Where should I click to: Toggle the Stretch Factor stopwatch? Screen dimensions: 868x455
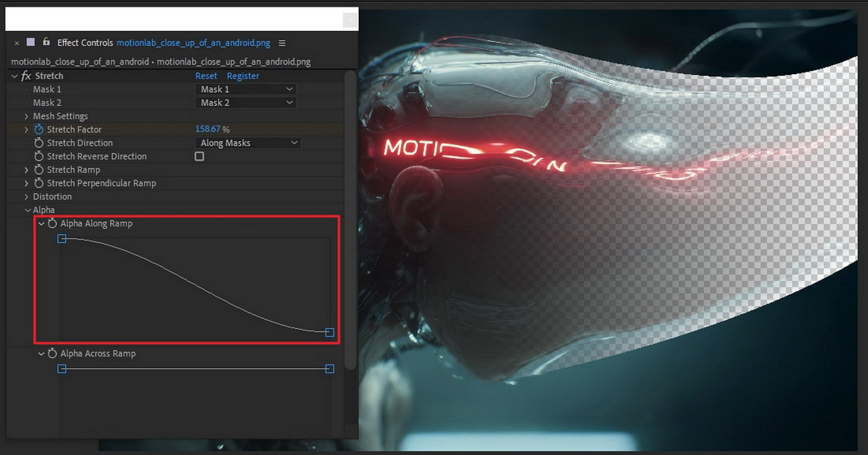(x=39, y=129)
